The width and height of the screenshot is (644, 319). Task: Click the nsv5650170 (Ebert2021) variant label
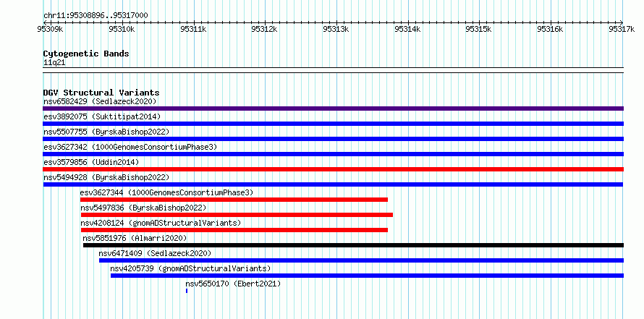233,284
